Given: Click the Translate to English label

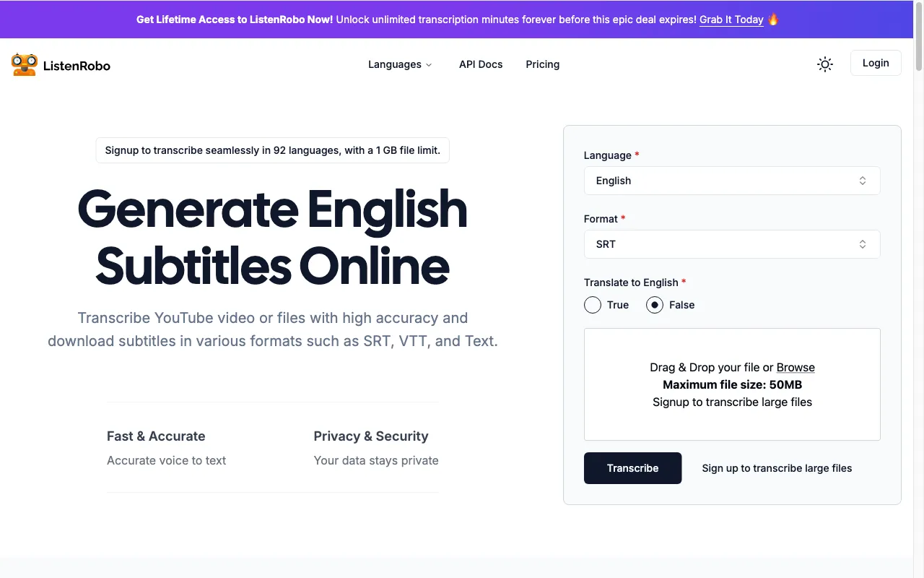Looking at the screenshot, I should (x=631, y=282).
